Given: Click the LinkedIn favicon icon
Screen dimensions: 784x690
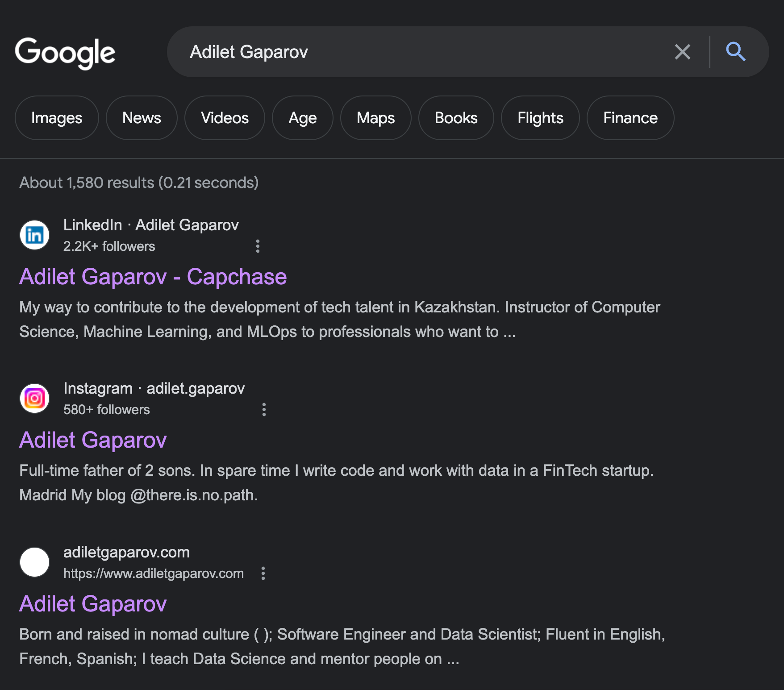Looking at the screenshot, I should coord(34,235).
